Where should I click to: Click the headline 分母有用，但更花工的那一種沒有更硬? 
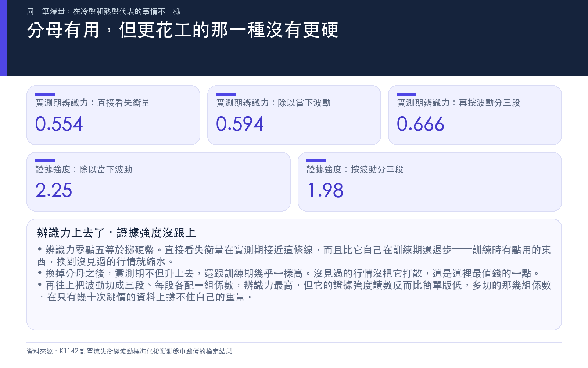(183, 30)
